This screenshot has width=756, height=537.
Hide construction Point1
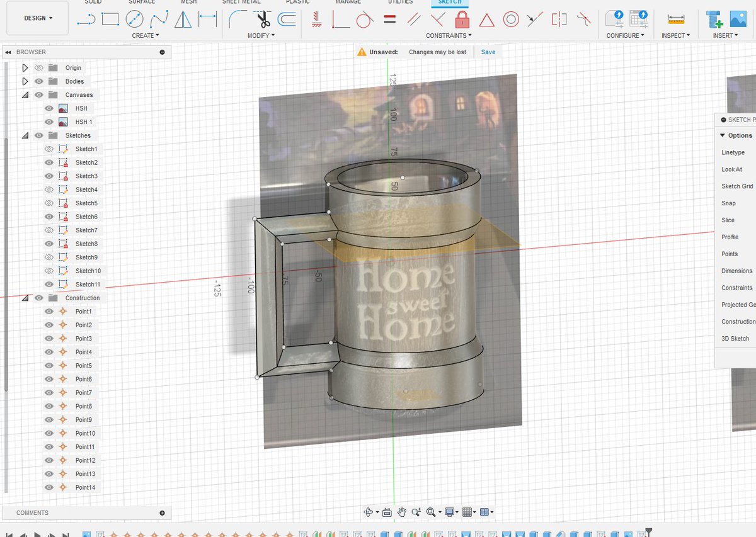coord(49,312)
